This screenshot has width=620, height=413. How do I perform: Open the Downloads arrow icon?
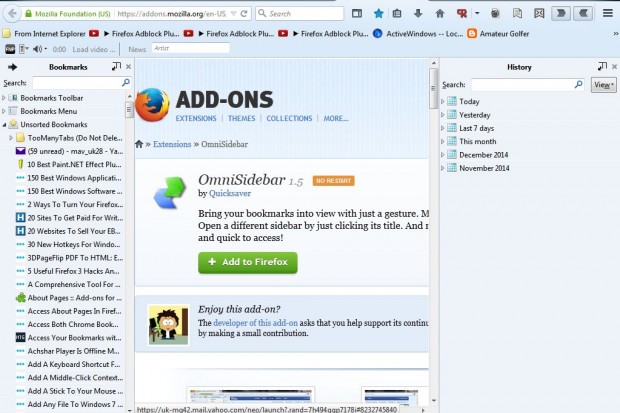click(418, 14)
